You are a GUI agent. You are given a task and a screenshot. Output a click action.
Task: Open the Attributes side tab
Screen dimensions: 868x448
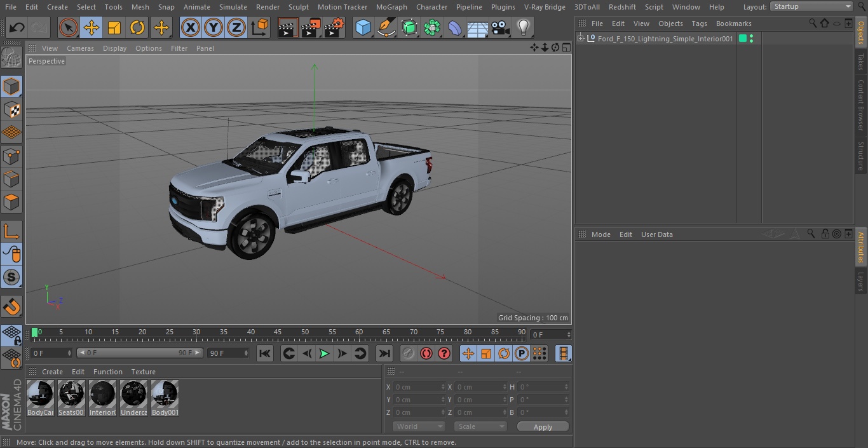861,247
